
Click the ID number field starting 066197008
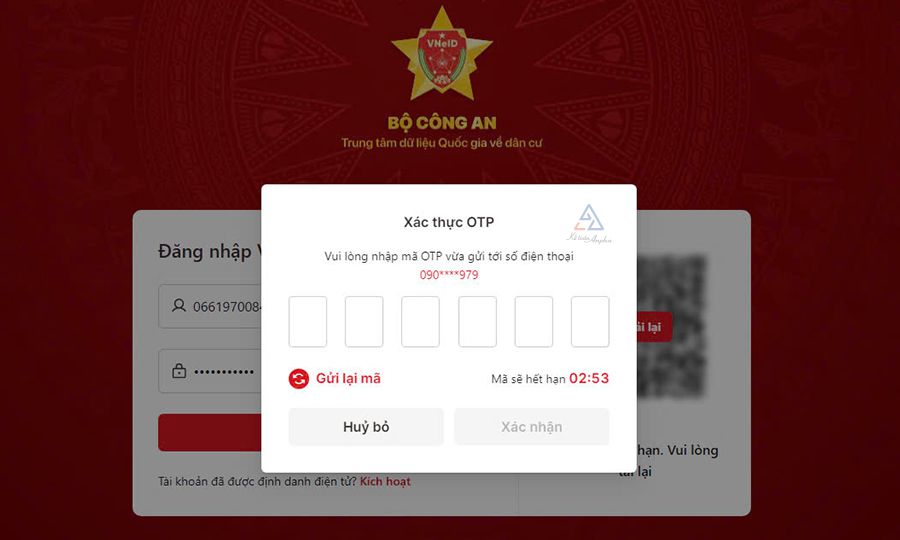click(x=210, y=306)
